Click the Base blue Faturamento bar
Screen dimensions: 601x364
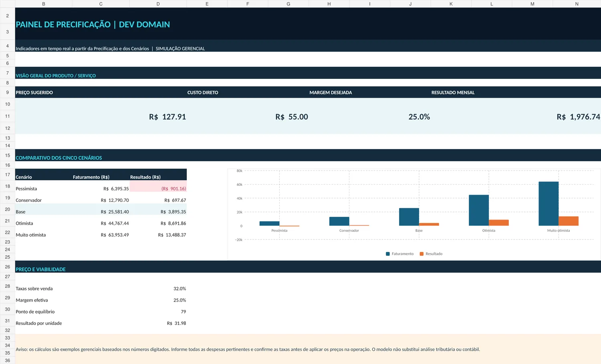click(x=409, y=217)
